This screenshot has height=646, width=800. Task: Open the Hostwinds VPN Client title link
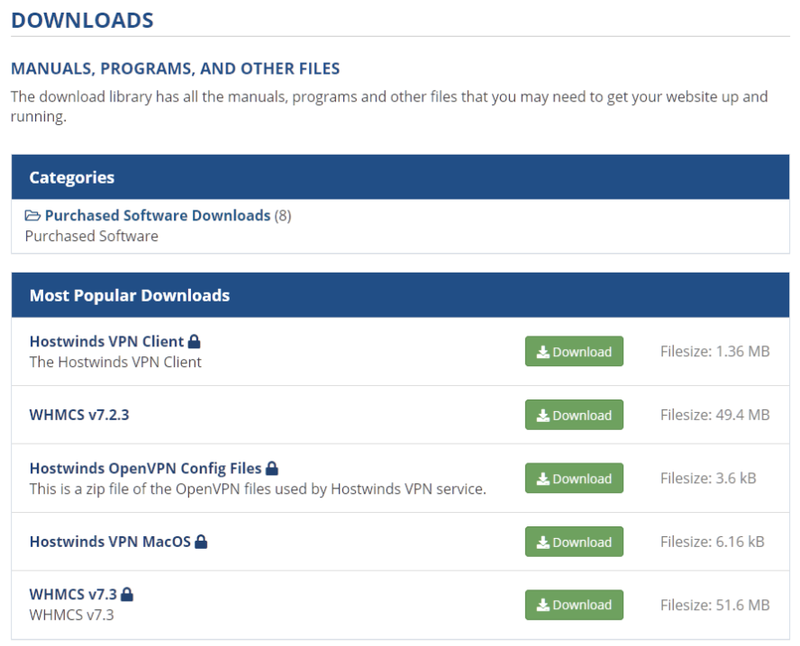(107, 341)
